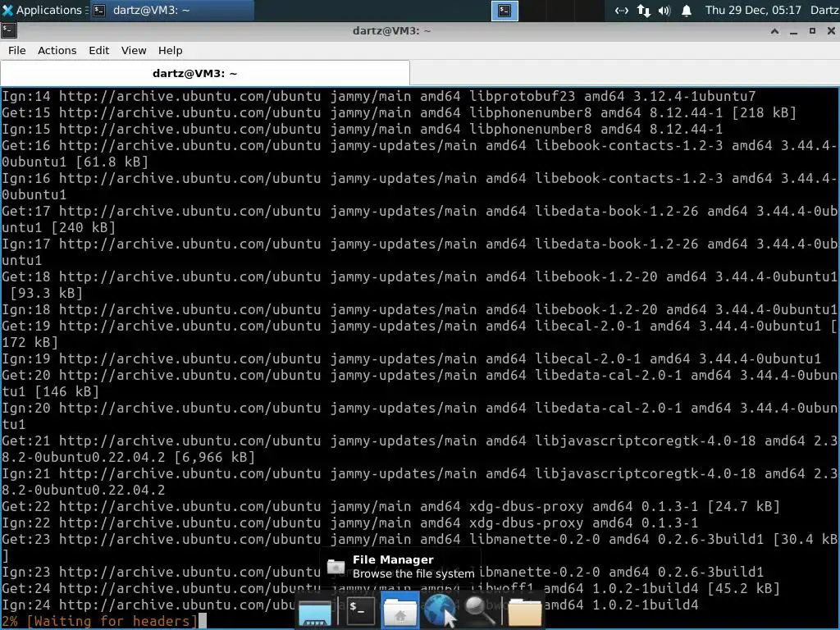The height and width of the screenshot is (630, 840).
Task: Open the Actions menu
Action: point(57,50)
